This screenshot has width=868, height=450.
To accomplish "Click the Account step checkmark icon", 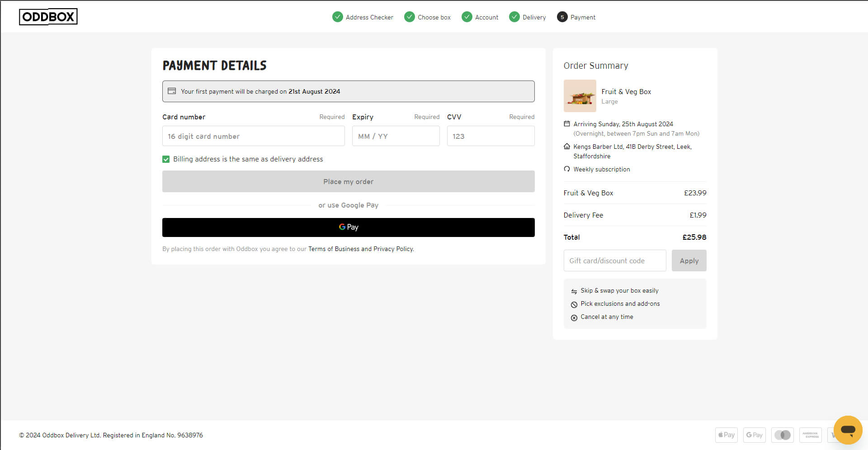I will [x=467, y=17].
